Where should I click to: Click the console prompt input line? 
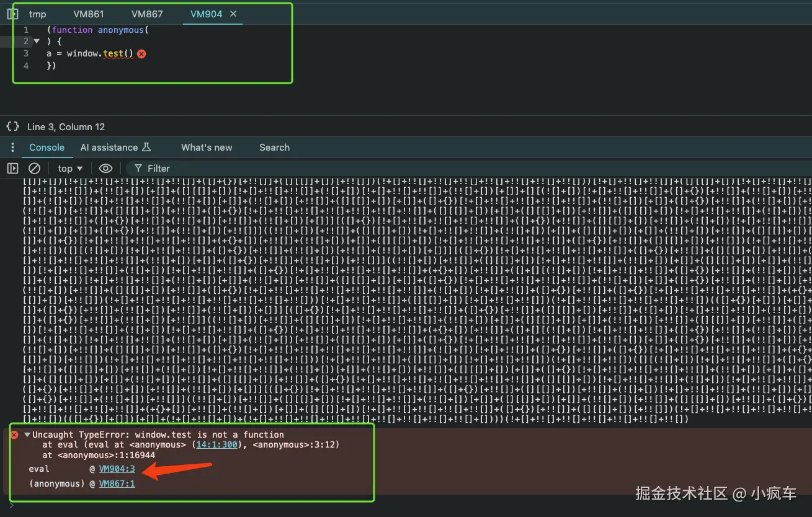[409, 507]
